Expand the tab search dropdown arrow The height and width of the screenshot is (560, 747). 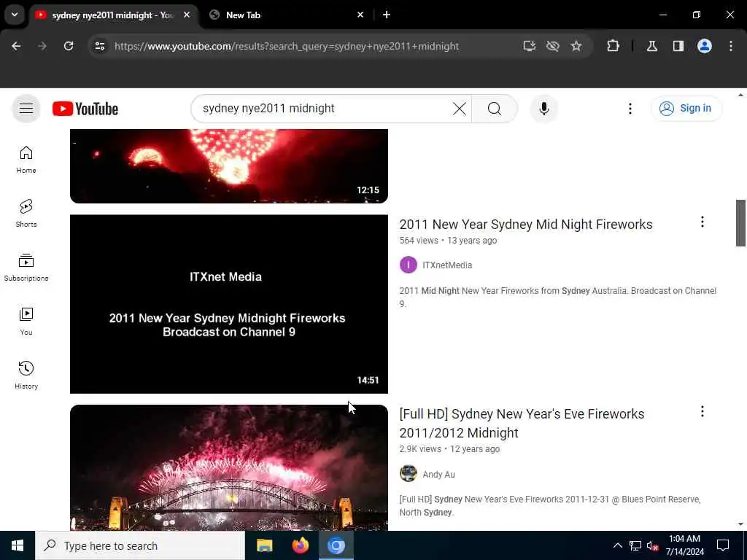15,15
